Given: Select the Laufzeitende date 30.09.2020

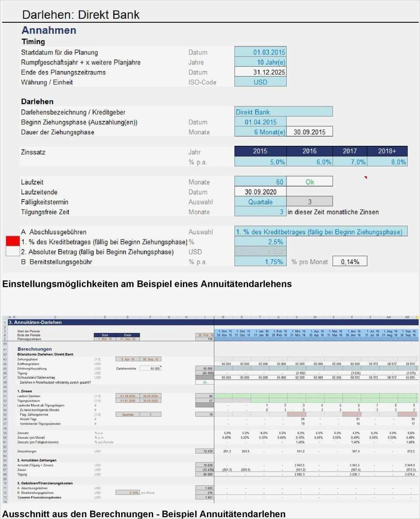Looking at the screenshot, I should [260, 192].
